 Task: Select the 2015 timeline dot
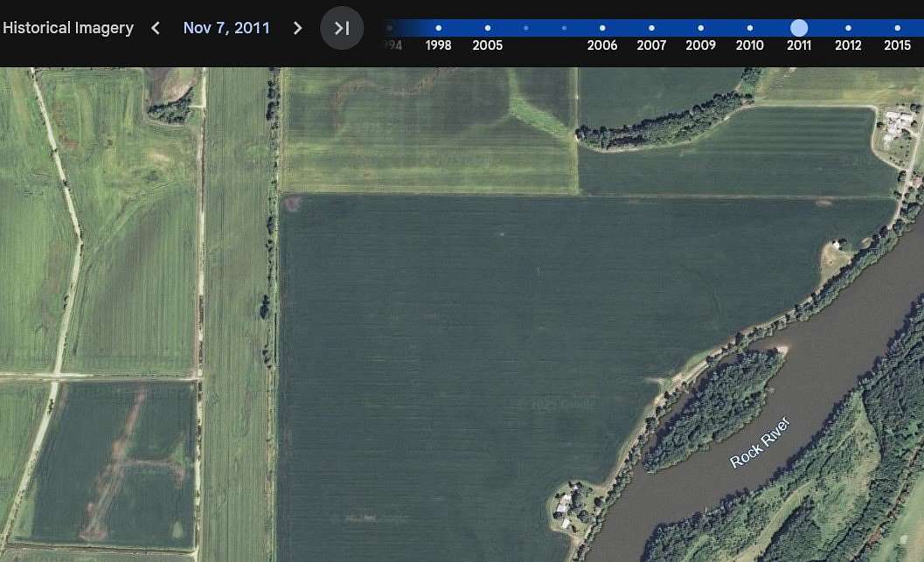coord(897,27)
